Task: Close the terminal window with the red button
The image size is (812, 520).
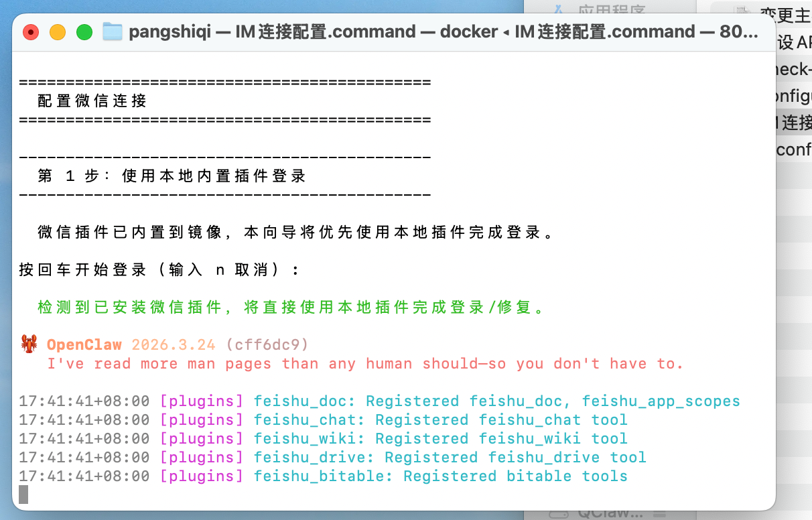Action: pyautogui.click(x=31, y=31)
